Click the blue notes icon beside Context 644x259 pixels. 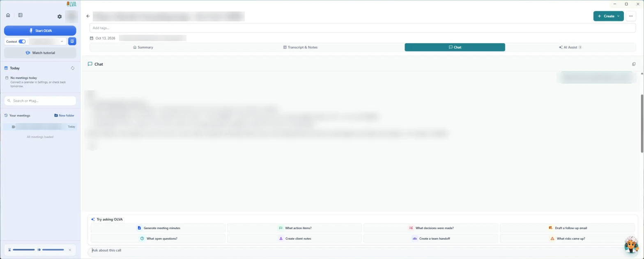coord(72,41)
